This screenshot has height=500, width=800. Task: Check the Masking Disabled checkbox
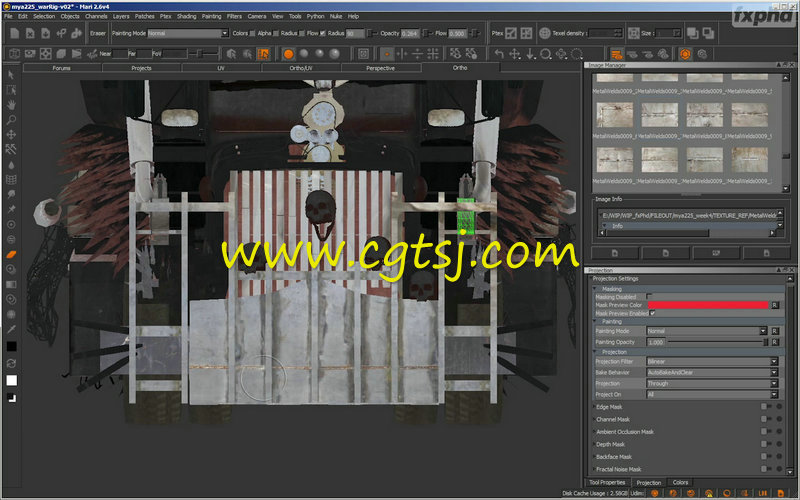pos(649,296)
